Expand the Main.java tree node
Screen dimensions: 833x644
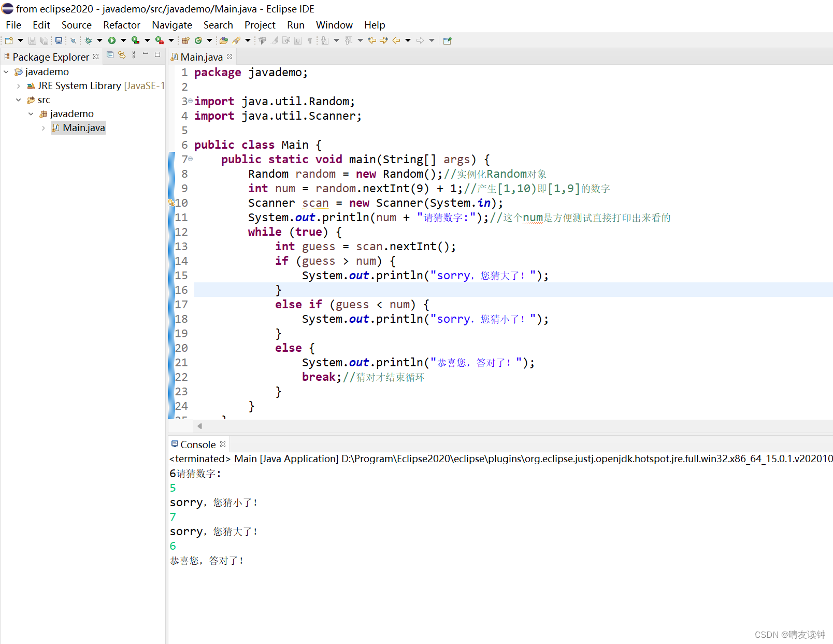point(44,128)
